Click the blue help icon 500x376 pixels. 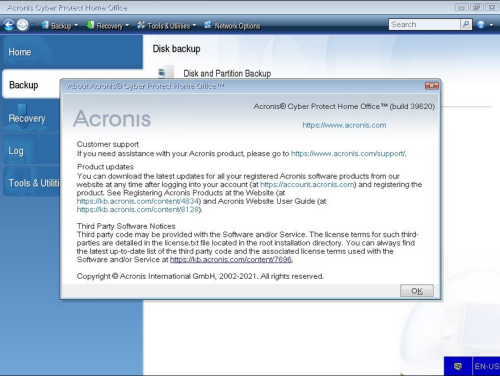pos(481,25)
